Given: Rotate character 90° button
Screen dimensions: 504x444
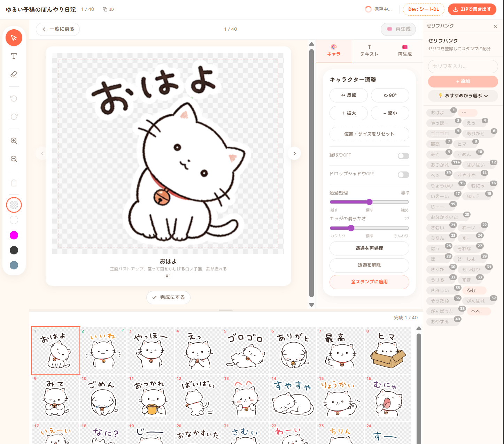Looking at the screenshot, I should [390, 95].
